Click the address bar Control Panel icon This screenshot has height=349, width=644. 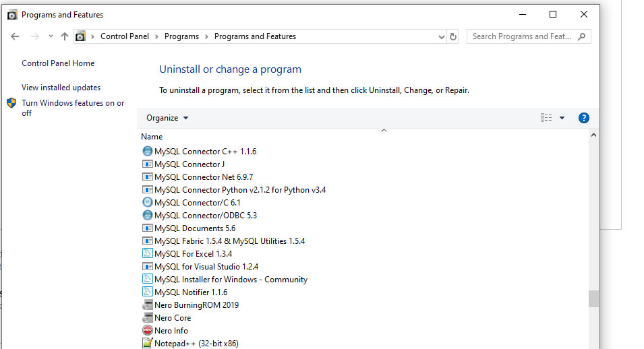click(80, 36)
